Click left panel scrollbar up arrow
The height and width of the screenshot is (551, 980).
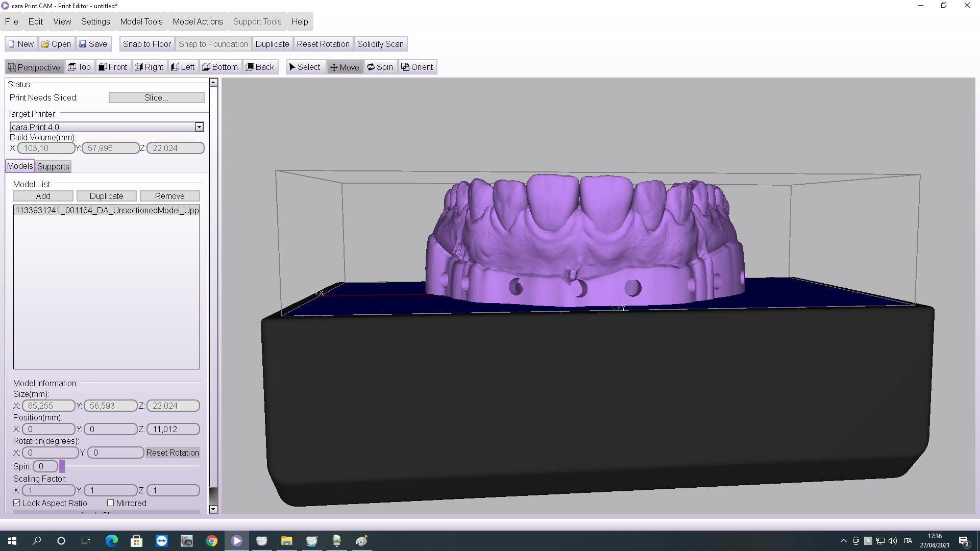click(x=213, y=83)
